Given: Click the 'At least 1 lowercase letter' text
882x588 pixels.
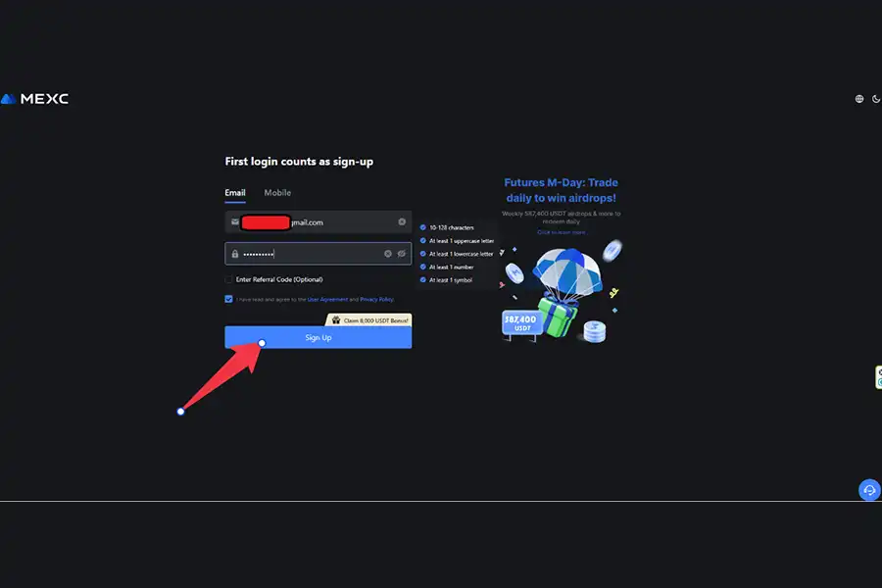Looking at the screenshot, I should pos(462,254).
